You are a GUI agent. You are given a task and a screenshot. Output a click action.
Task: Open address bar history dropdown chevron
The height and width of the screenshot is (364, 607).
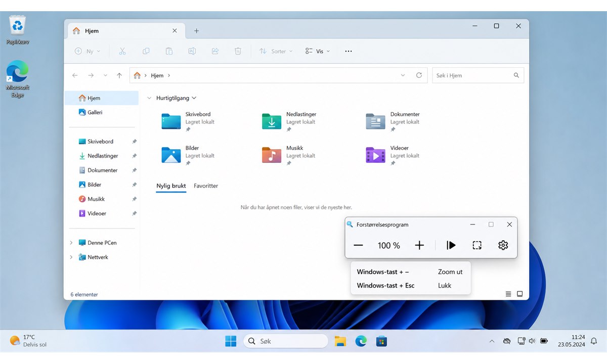[403, 75]
